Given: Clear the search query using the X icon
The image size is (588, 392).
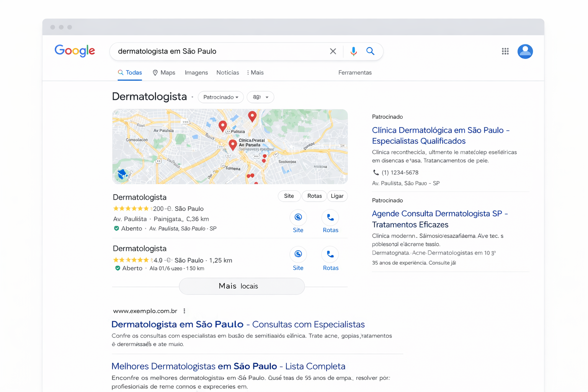Looking at the screenshot, I should coord(333,51).
